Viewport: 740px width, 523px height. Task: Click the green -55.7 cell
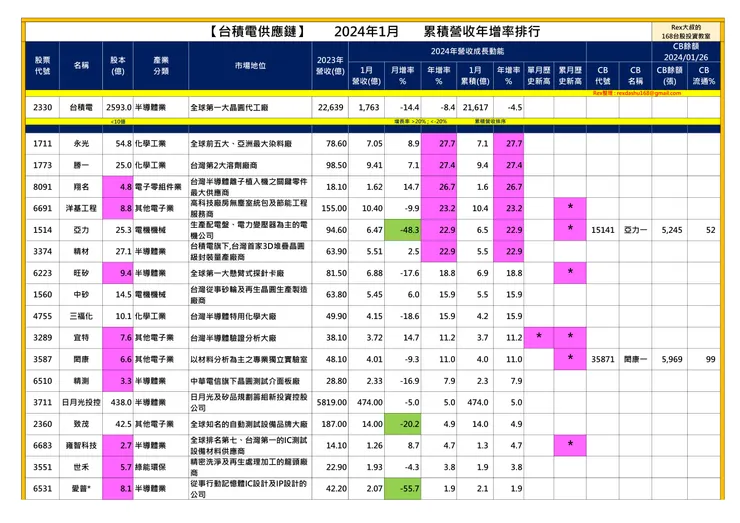(x=403, y=489)
